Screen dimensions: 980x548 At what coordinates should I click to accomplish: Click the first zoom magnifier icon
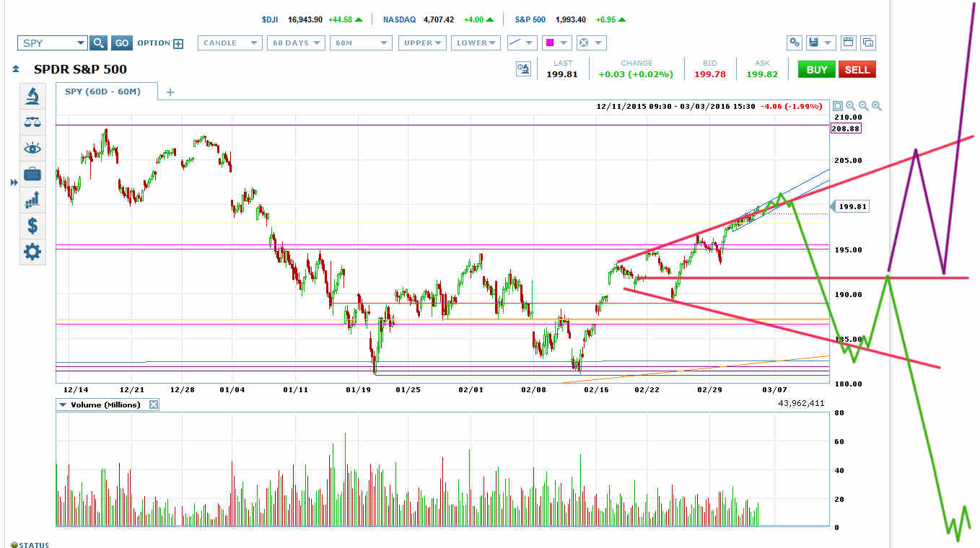click(850, 106)
